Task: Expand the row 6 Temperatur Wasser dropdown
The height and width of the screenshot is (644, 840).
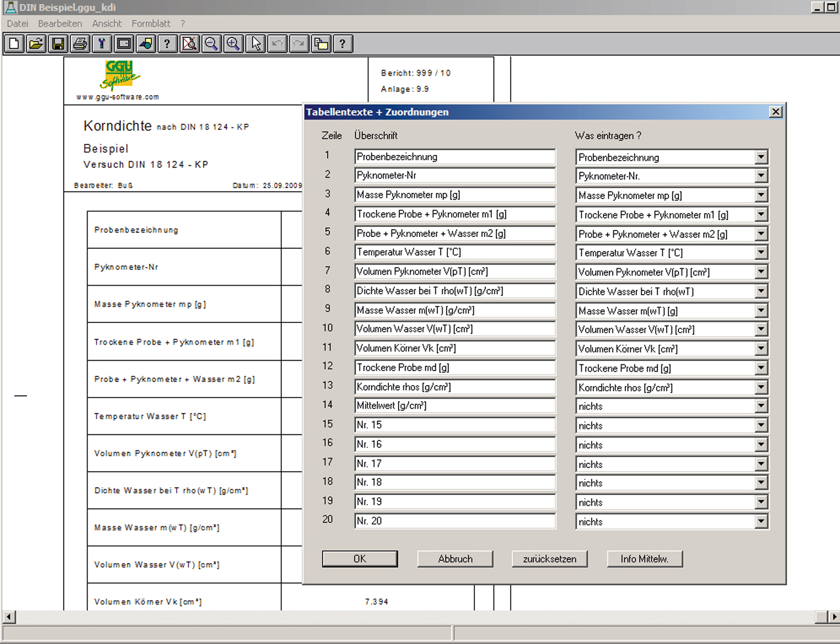Action: (x=761, y=253)
